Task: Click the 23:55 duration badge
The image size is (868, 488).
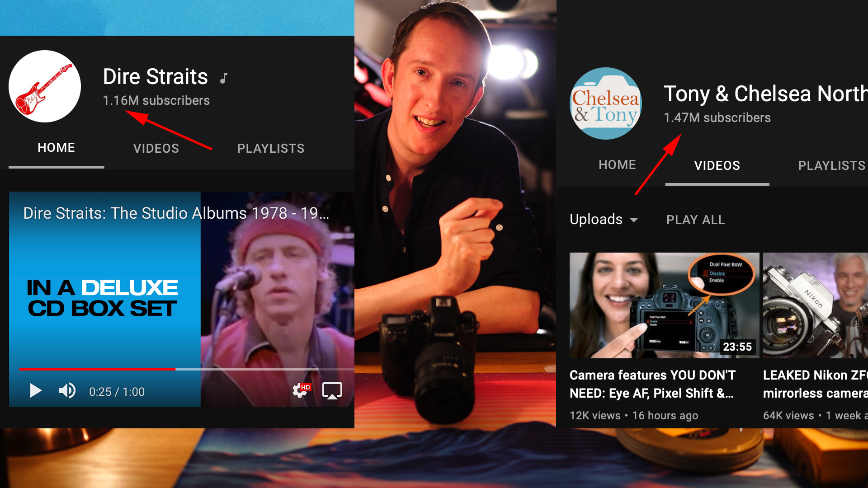Action: [737, 347]
